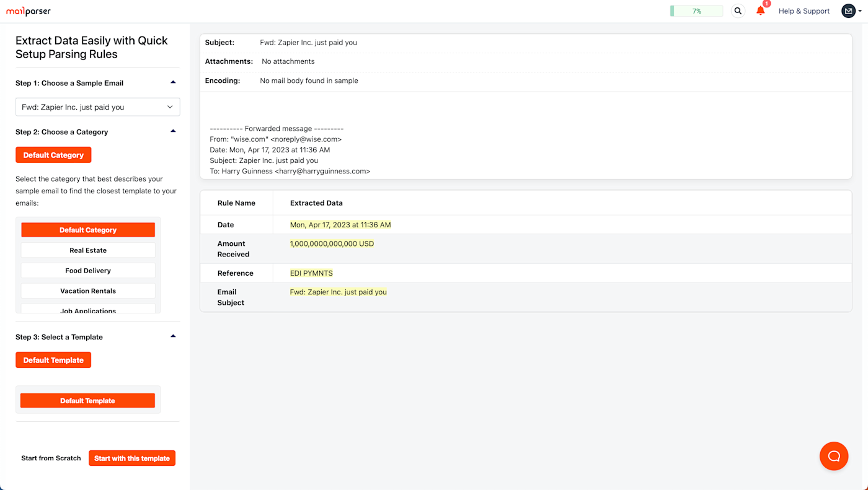The height and width of the screenshot is (490, 868).
Task: Open the sample email dropdown
Action: [98, 107]
